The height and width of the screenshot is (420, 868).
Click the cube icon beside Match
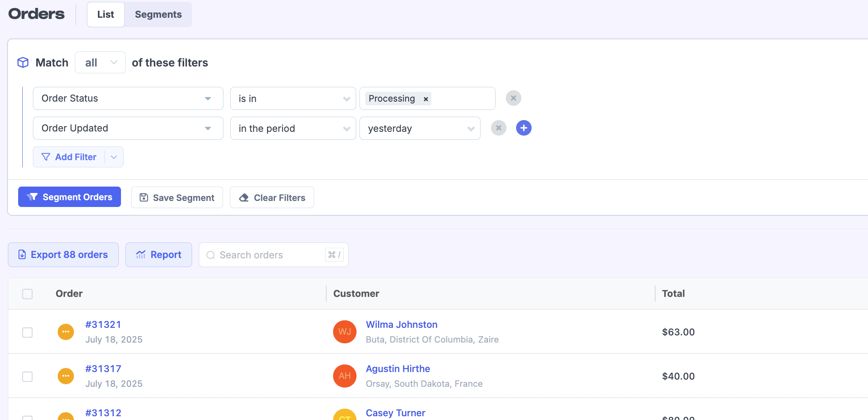click(x=23, y=62)
